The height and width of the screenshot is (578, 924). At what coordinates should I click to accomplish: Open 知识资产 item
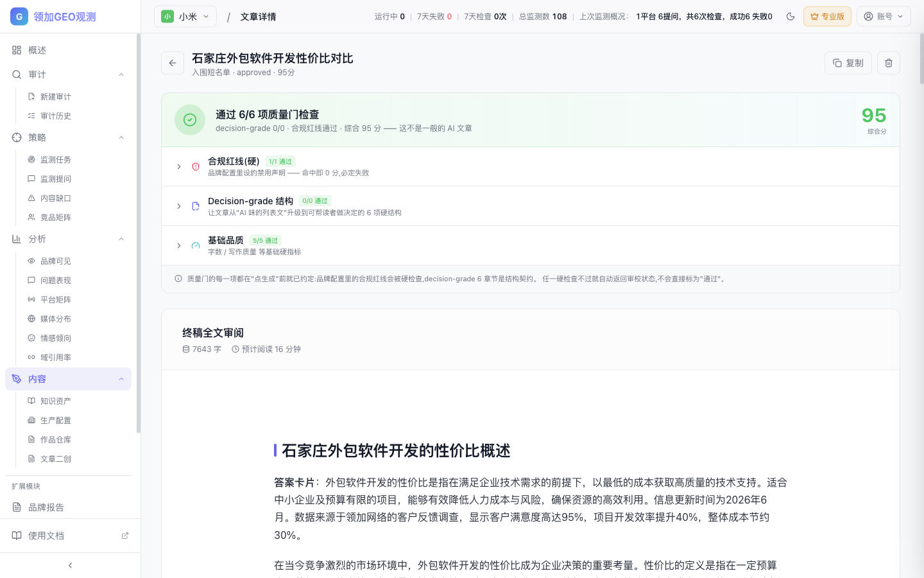pos(55,401)
